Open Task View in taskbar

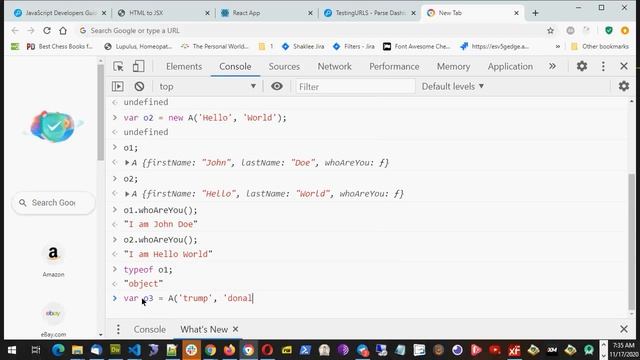(x=36, y=350)
